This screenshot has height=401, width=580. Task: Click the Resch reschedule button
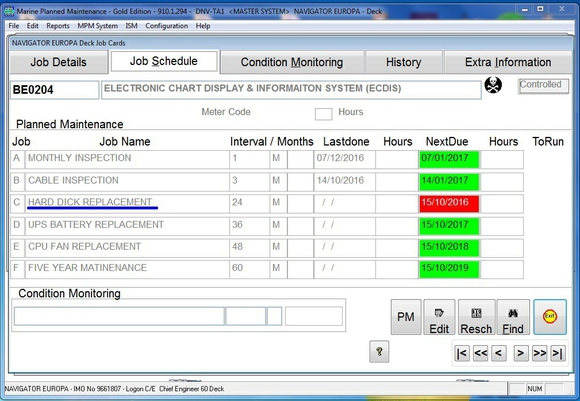click(x=476, y=317)
